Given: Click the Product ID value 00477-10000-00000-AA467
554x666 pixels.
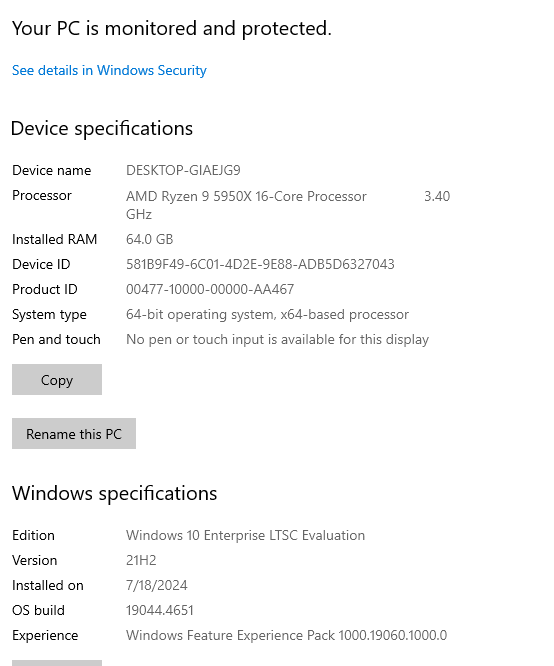Looking at the screenshot, I should coord(210,289).
